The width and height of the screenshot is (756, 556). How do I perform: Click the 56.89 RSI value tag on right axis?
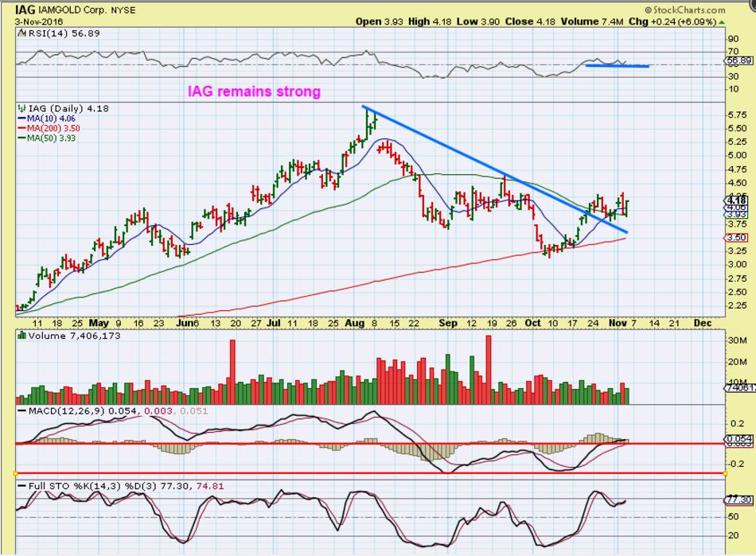[x=738, y=60]
